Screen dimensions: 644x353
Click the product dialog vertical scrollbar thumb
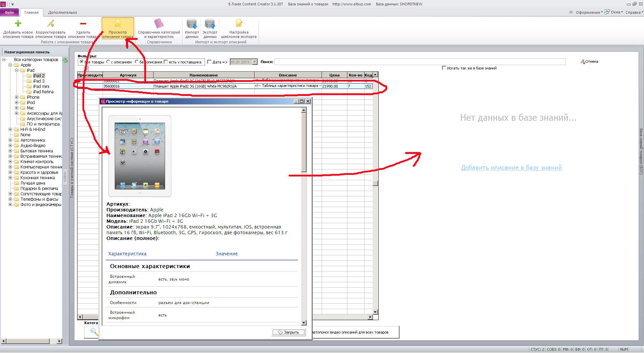304,142
